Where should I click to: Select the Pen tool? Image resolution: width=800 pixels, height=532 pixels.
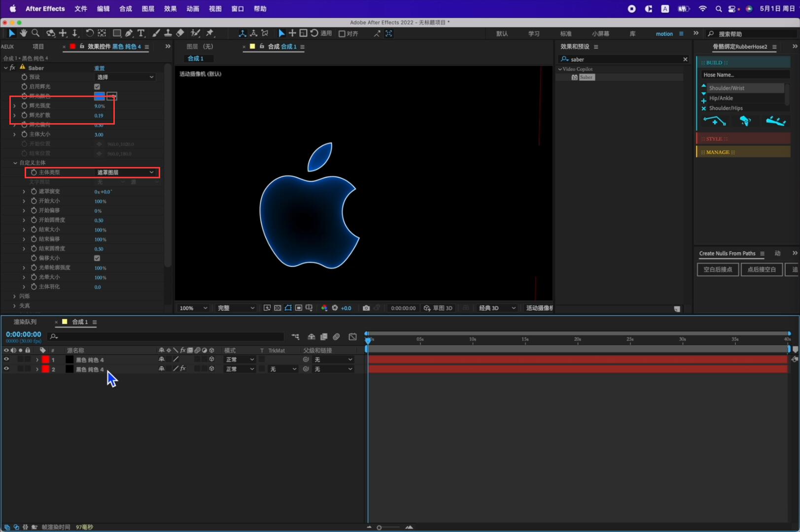coord(129,33)
